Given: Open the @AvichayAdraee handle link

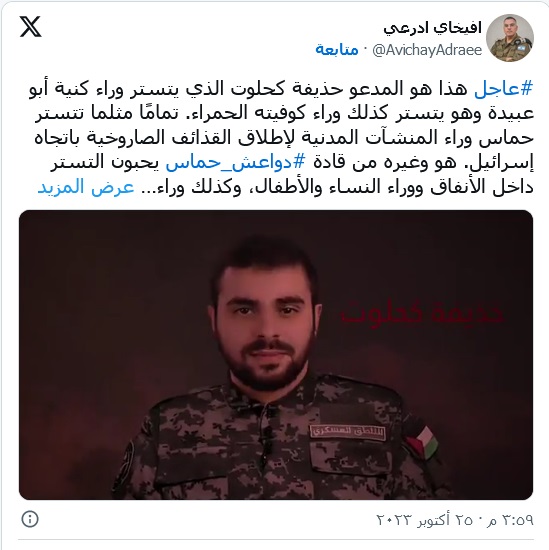Looking at the screenshot, I should pos(427,50).
